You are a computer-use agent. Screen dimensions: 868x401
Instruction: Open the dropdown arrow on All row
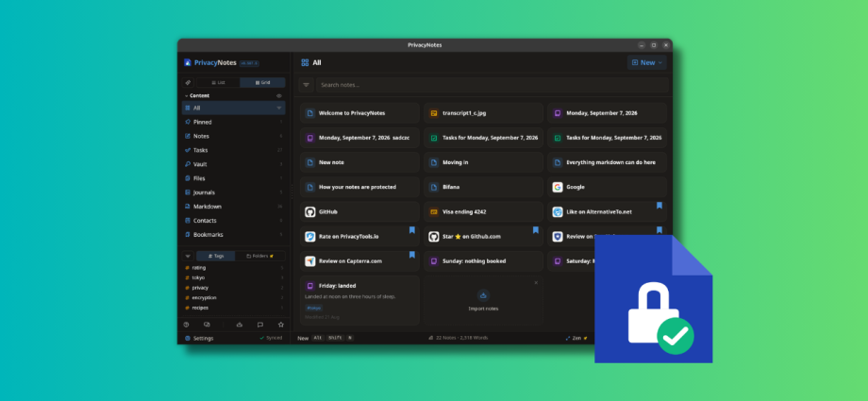(279, 108)
